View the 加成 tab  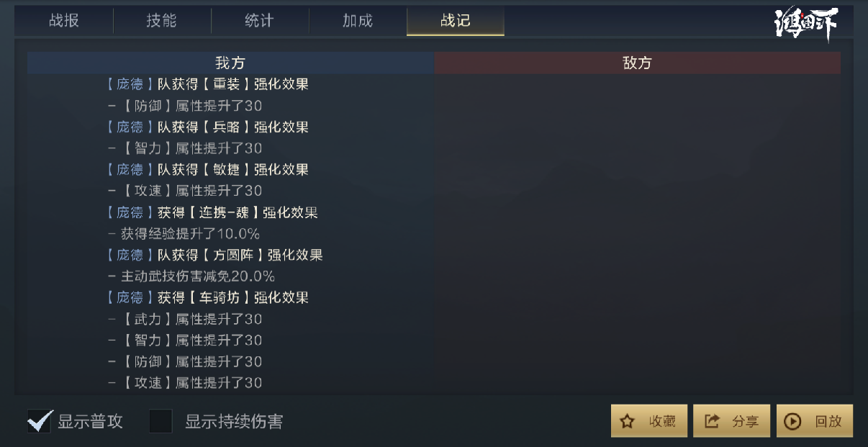pyautogui.click(x=358, y=21)
